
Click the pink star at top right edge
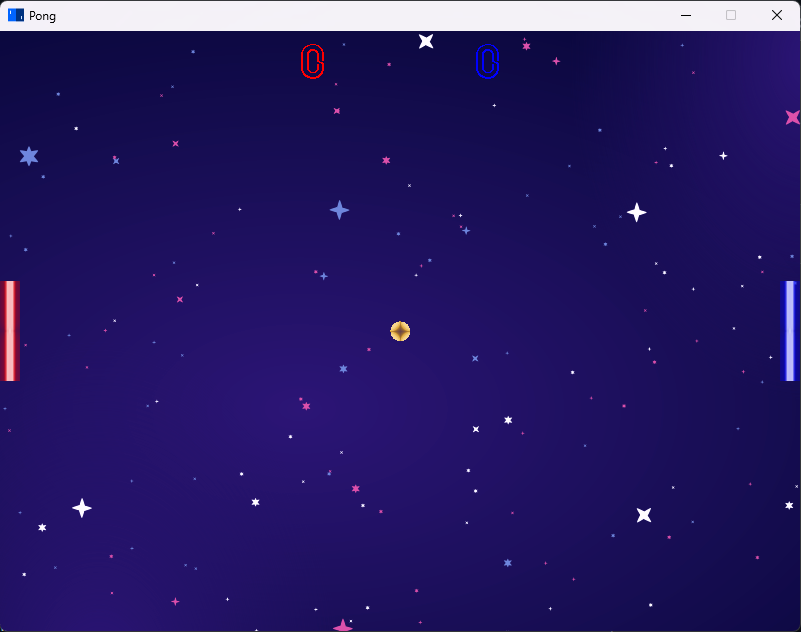[793, 115]
